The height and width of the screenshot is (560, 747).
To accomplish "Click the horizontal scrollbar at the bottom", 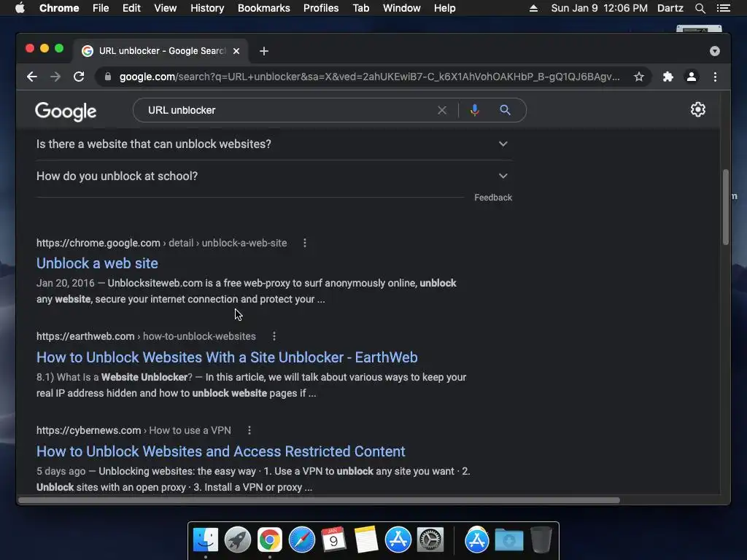I will [320, 500].
